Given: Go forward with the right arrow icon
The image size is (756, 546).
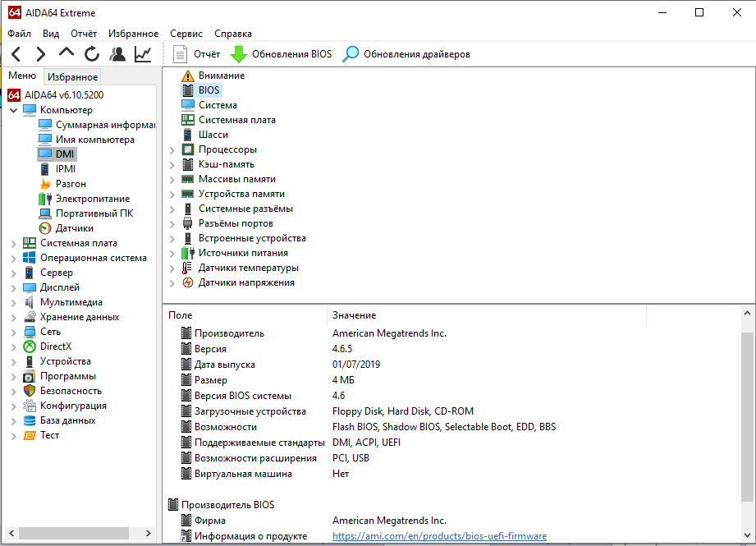Looking at the screenshot, I should tap(41, 54).
